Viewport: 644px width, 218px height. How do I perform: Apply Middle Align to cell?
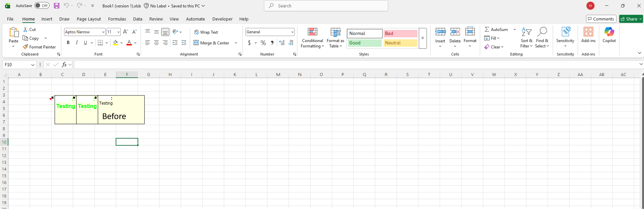tap(156, 32)
